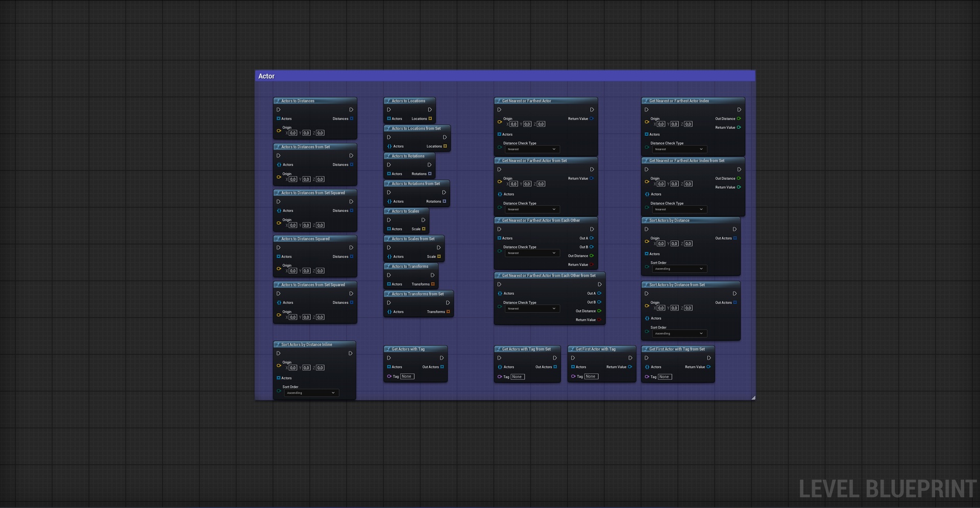
Task: Select the Actor comment box header
Action: pos(505,76)
